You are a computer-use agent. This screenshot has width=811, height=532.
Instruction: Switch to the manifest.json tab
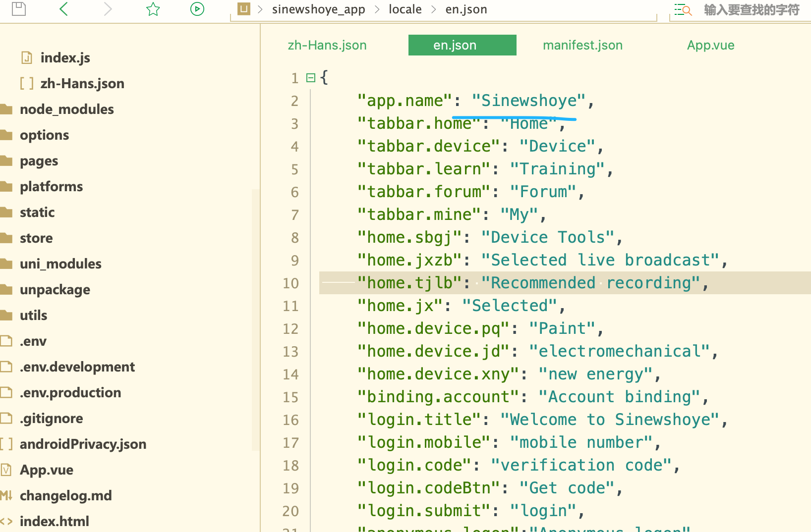pyautogui.click(x=582, y=45)
